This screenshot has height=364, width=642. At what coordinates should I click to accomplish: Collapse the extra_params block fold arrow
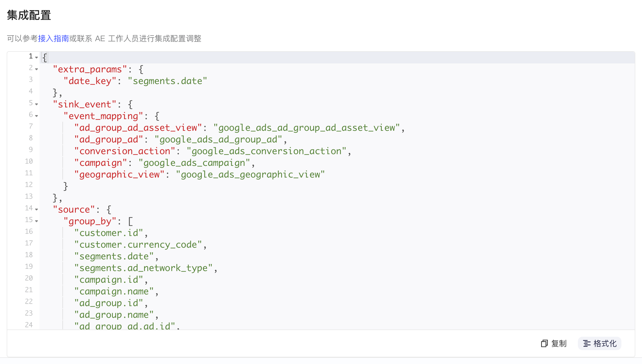pyautogui.click(x=37, y=69)
